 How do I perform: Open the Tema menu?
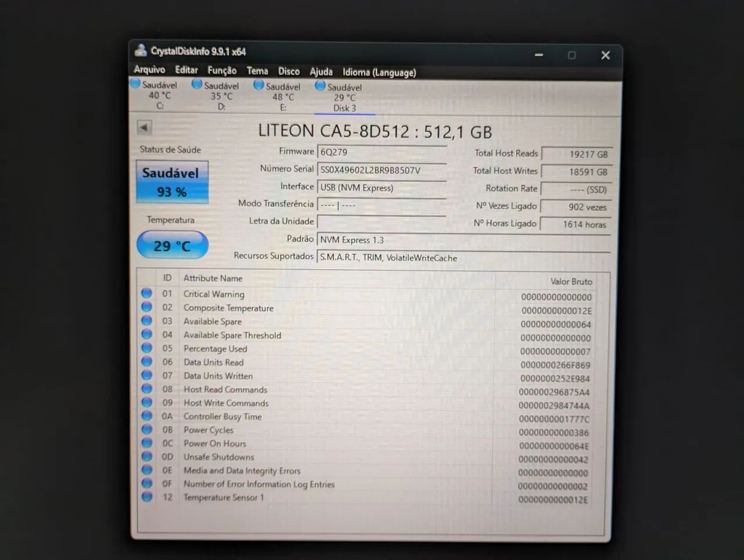[x=257, y=71]
